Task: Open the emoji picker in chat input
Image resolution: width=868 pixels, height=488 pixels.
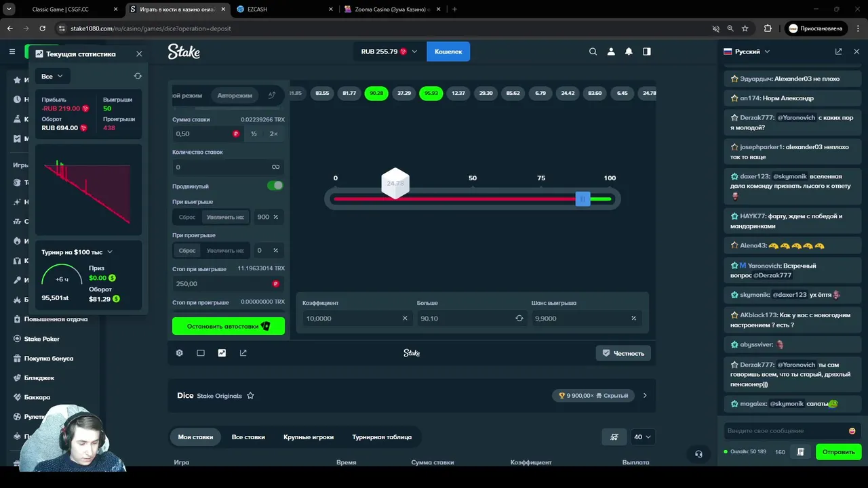Action: tap(852, 431)
